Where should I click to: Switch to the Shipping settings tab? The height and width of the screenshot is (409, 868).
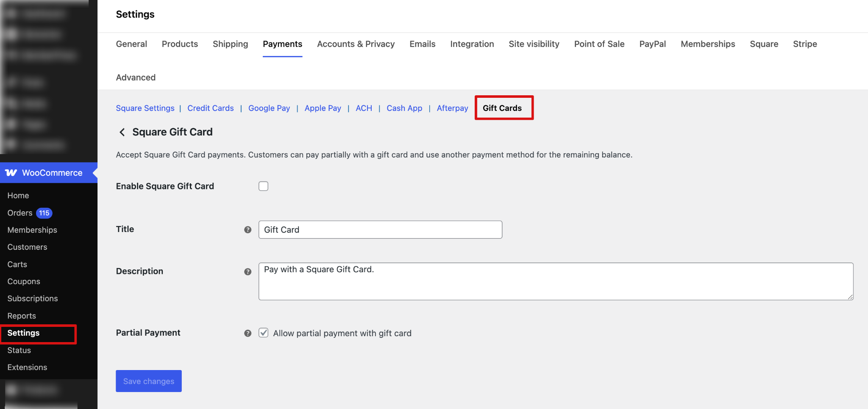230,44
